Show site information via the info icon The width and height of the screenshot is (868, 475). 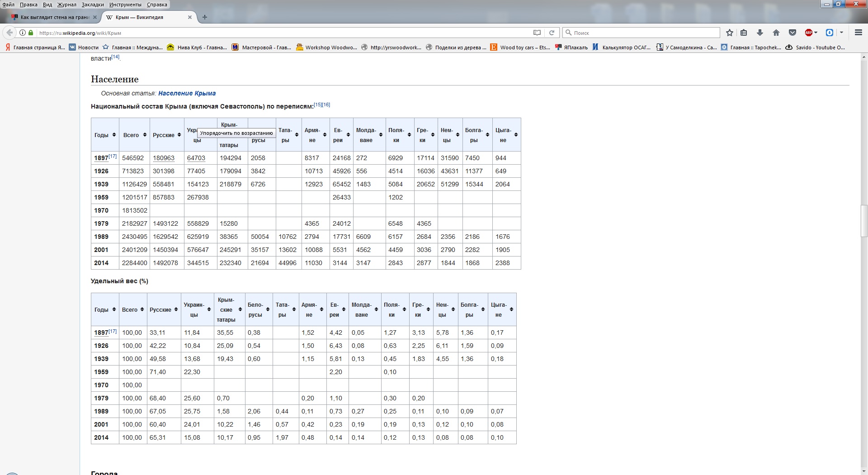tap(23, 33)
